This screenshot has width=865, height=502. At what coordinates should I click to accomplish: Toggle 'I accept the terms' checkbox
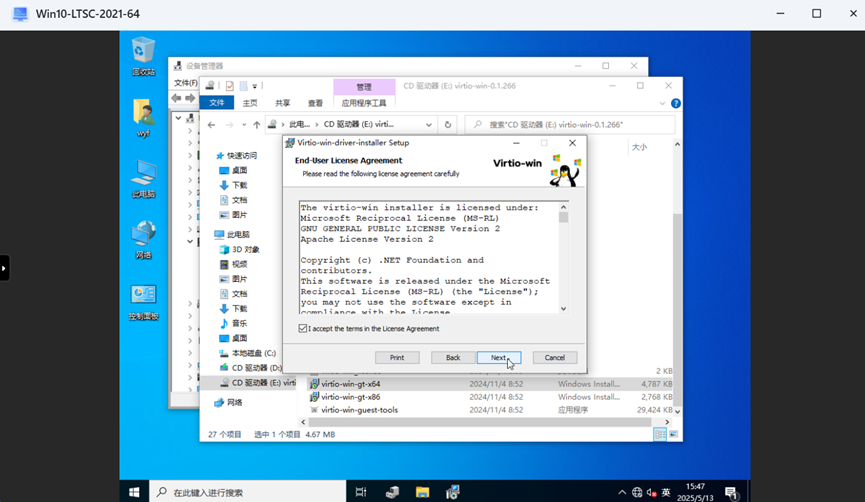[303, 328]
